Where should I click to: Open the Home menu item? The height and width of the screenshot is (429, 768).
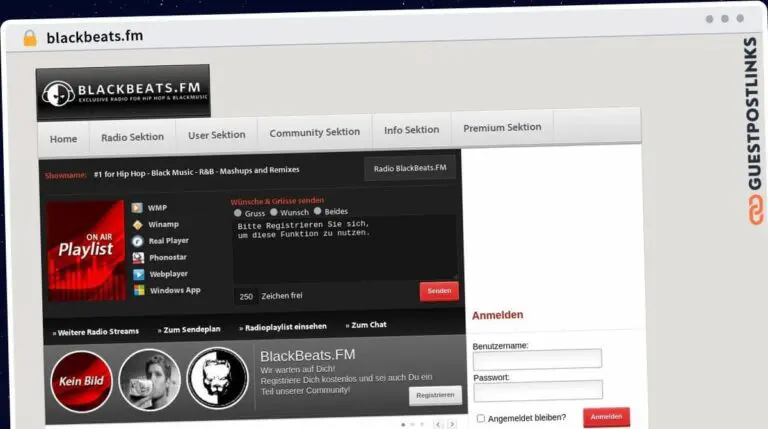[63, 139]
